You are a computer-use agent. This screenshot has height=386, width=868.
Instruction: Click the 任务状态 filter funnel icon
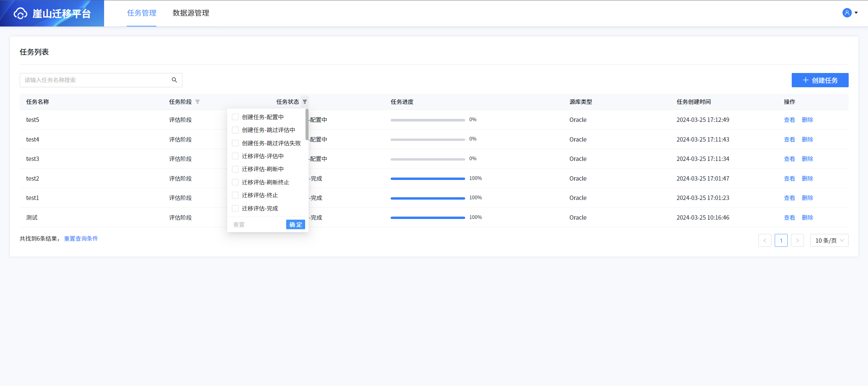click(305, 102)
